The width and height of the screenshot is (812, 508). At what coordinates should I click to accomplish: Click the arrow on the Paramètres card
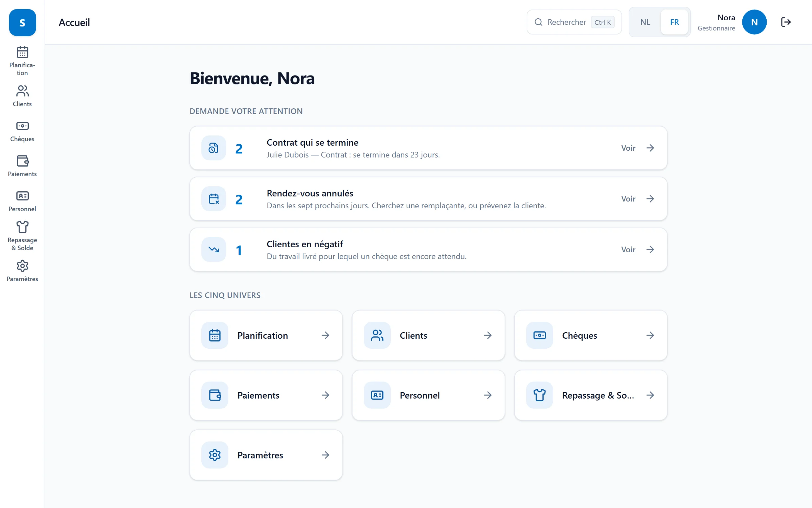325,455
